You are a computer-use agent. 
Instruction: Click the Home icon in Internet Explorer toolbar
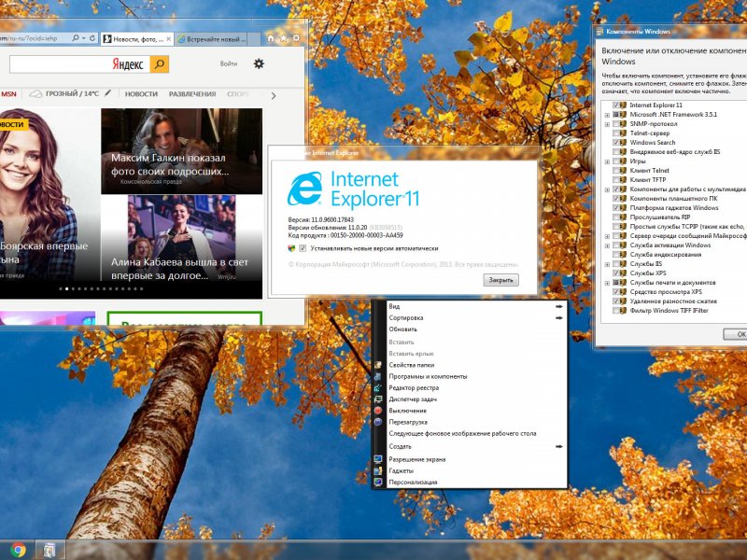271,38
